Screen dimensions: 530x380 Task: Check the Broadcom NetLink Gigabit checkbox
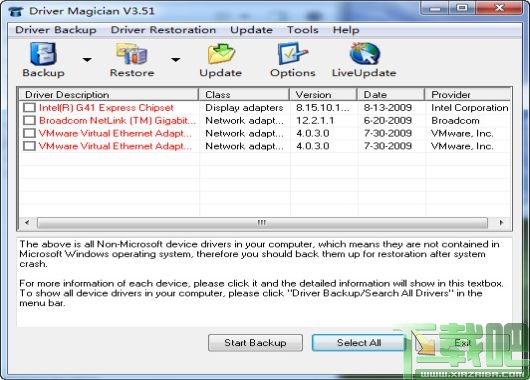tap(29, 121)
